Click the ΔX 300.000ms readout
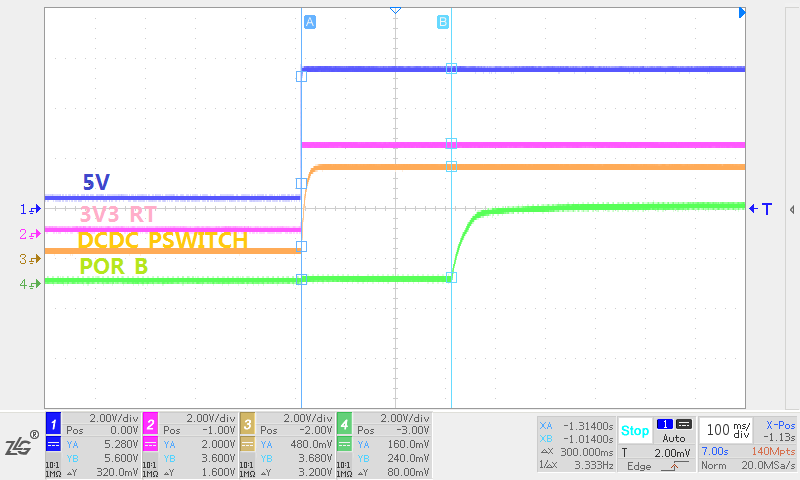800x480 pixels. click(x=577, y=452)
